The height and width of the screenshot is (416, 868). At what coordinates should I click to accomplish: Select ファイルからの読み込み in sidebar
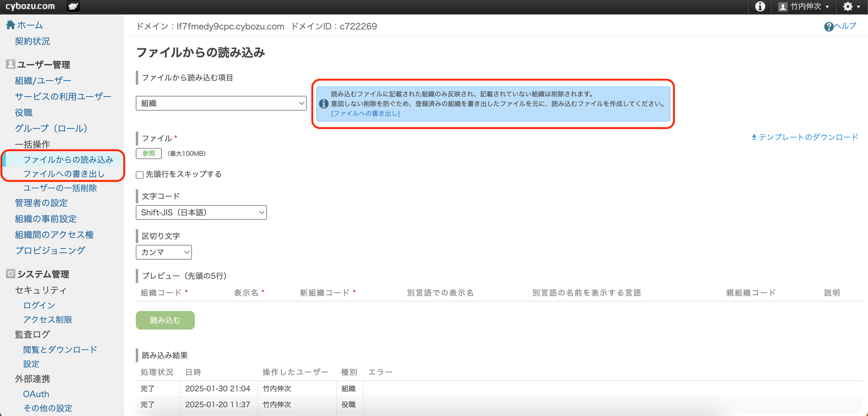[x=68, y=160]
